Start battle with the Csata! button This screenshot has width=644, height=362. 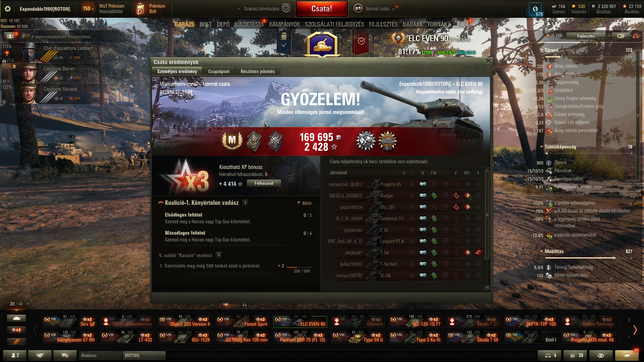[322, 9]
